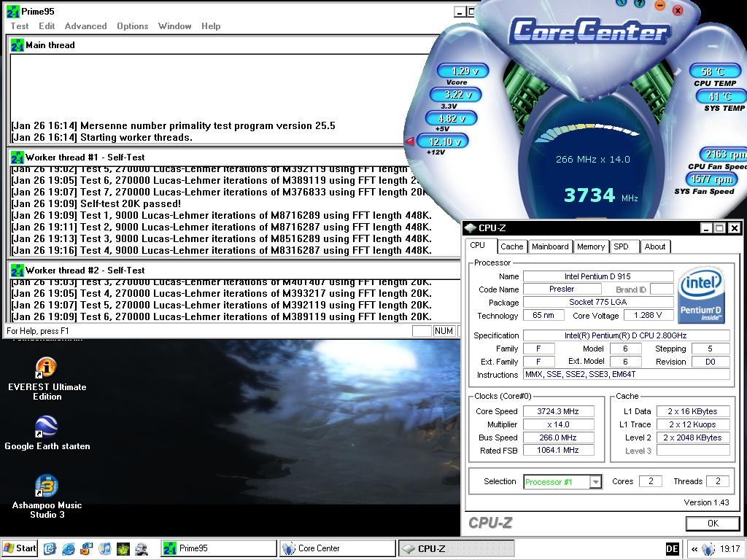747x560 pixels.
Task: Open the Options menu in Prime95
Action: (x=133, y=26)
